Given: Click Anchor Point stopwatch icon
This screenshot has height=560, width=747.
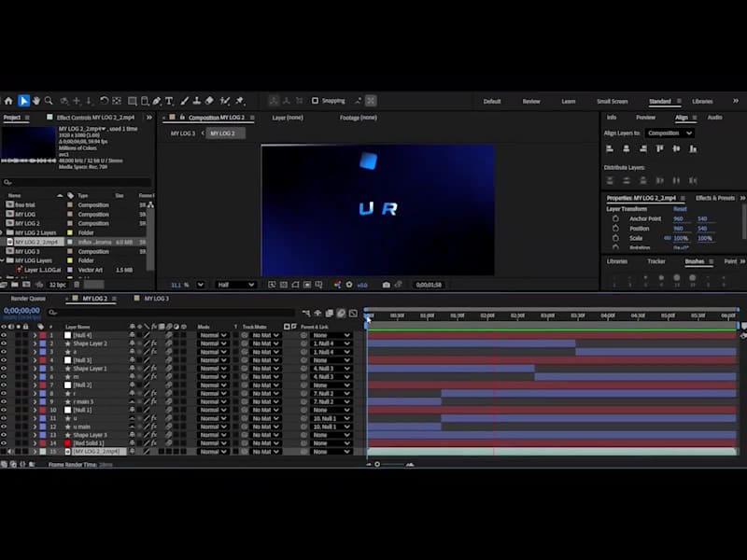Looking at the screenshot, I should [615, 218].
